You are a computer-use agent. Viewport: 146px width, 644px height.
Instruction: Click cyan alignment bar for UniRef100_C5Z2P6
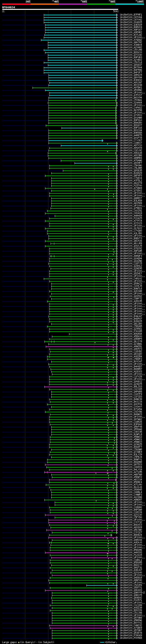(102, 585)
